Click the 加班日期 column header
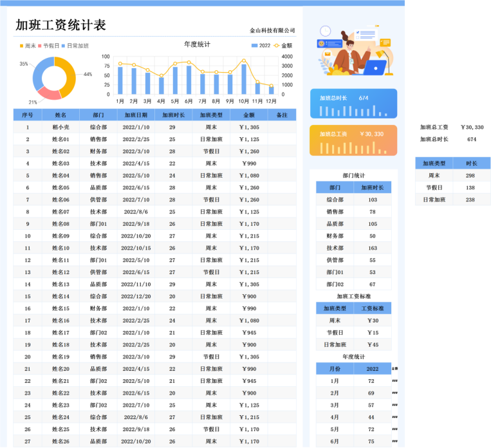The image size is (491, 448). [136, 115]
